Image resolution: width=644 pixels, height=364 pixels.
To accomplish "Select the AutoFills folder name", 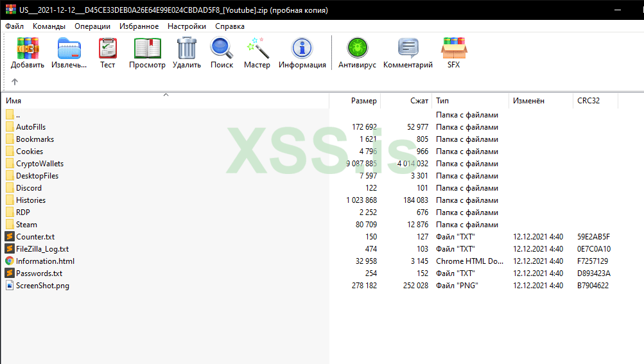I will [x=31, y=127].
